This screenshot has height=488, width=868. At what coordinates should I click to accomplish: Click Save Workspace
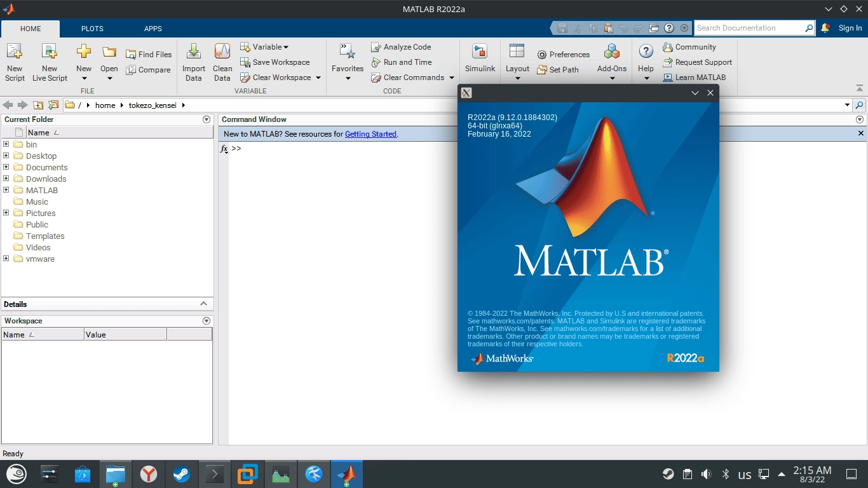coord(275,62)
